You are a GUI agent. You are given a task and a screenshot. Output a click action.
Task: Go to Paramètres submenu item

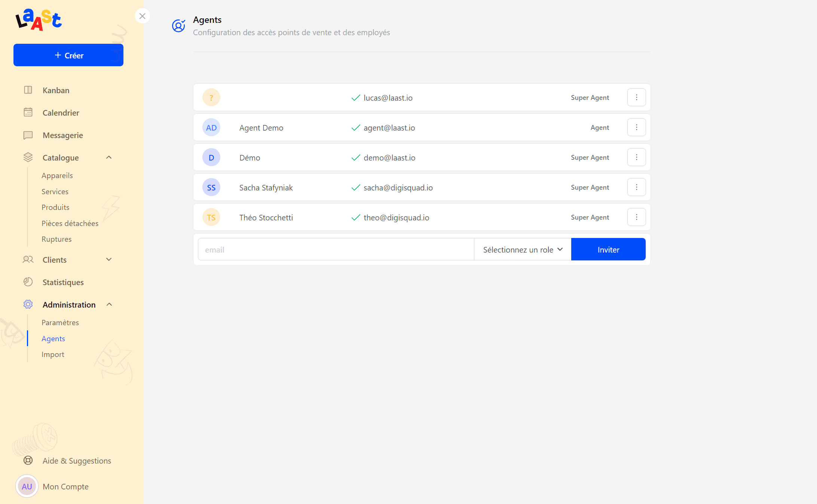[60, 323]
